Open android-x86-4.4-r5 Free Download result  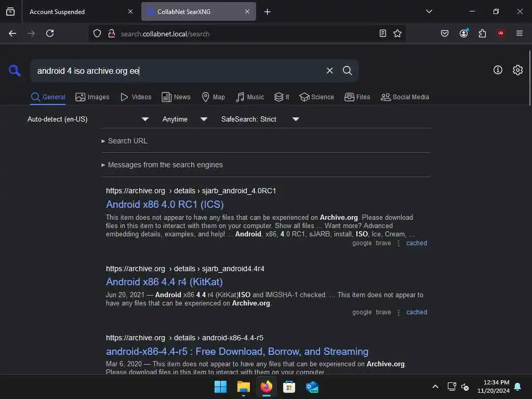click(x=237, y=351)
